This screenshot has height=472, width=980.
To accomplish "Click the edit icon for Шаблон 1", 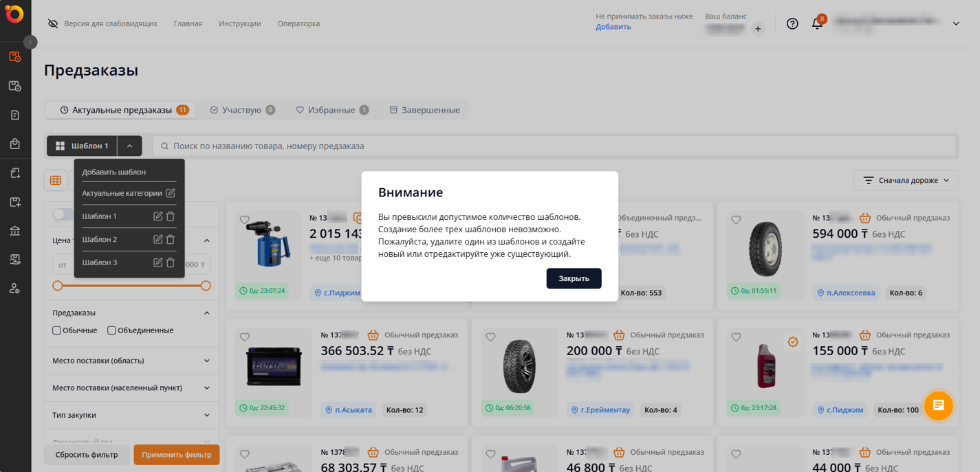I will point(157,216).
